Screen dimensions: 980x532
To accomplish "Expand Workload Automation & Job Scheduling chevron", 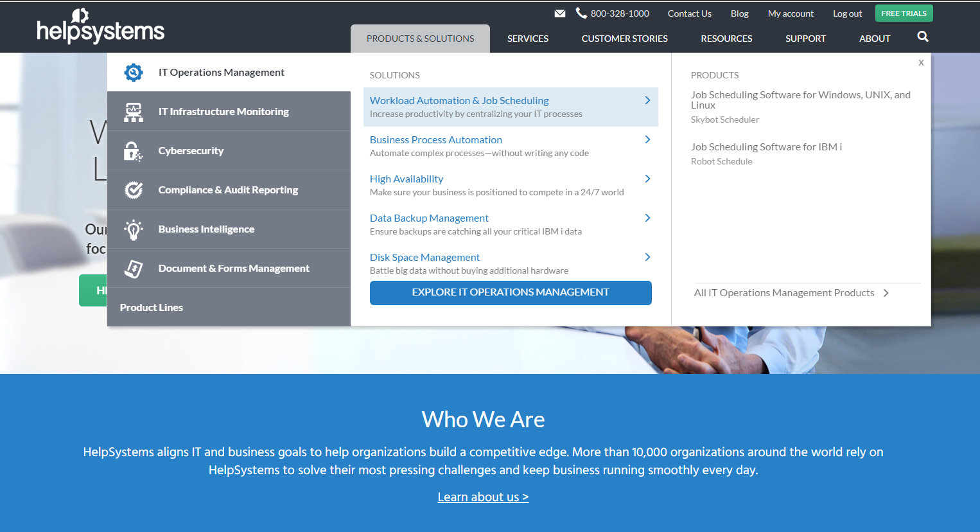I will [x=647, y=100].
